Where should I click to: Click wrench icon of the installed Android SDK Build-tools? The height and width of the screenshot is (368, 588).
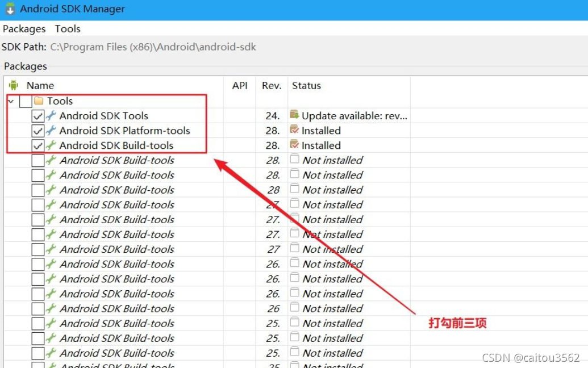pyautogui.click(x=51, y=145)
